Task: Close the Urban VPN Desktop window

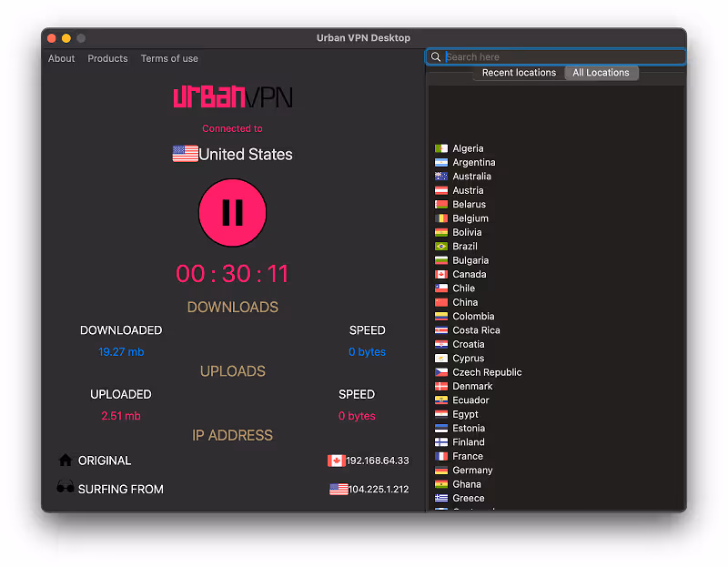Action: [52, 38]
